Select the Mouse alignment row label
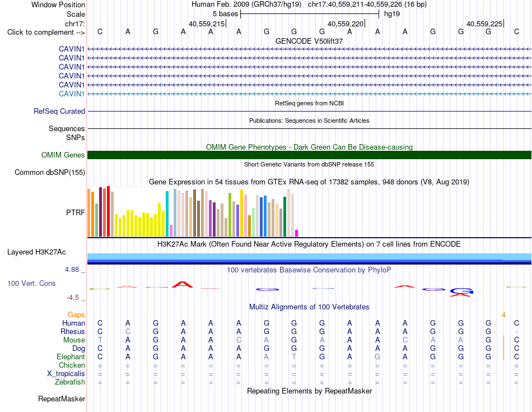This screenshot has width=532, height=412. pyautogui.click(x=74, y=340)
